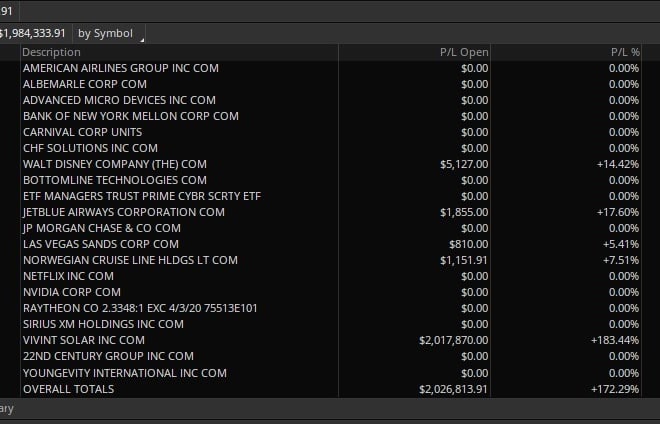The height and width of the screenshot is (424, 660).
Task: Select the SIRIUS XM HOLDINGS INC COM row
Action: tap(103, 324)
